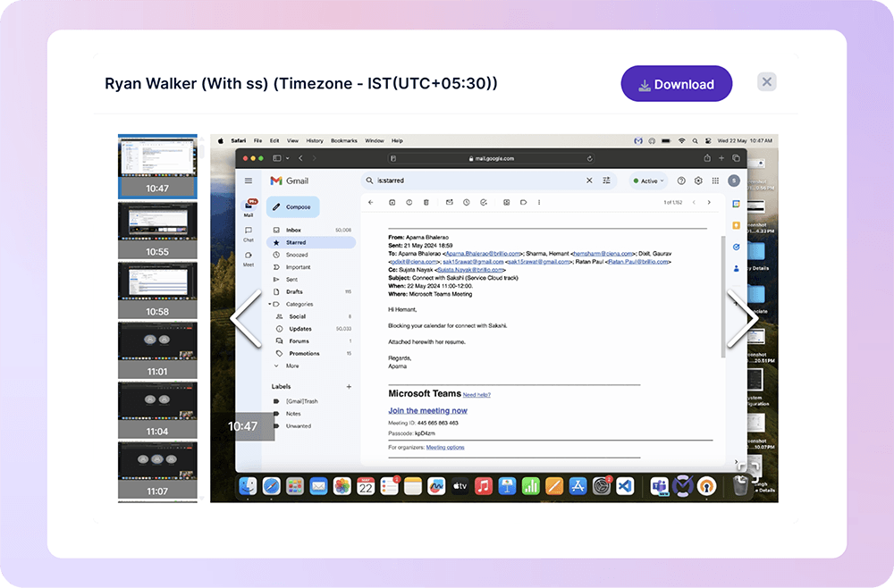Mark the email as unread icon
The width and height of the screenshot is (894, 588).
[x=450, y=202]
